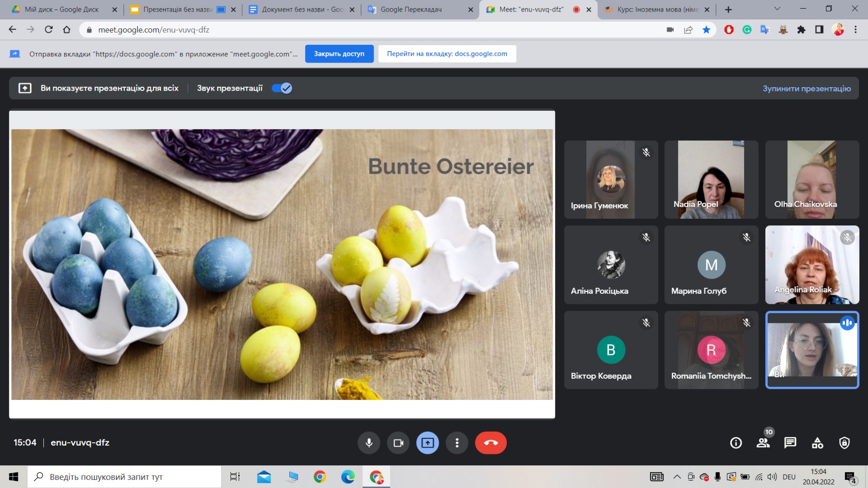868x488 pixels.
Task: Click the red leave call button
Action: click(490, 443)
